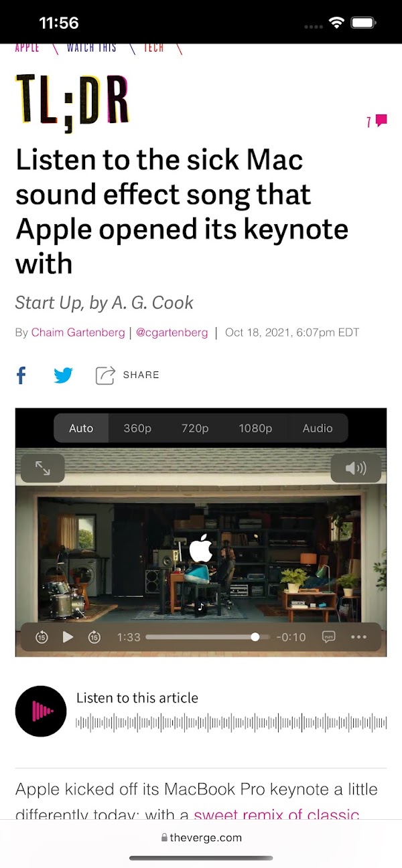Share the article on Facebook

[21, 375]
